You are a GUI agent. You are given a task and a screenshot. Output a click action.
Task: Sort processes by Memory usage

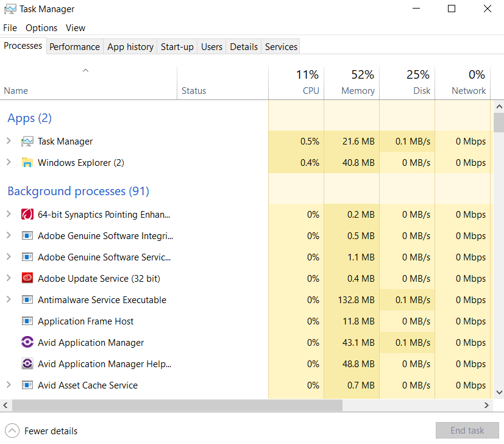point(352,83)
